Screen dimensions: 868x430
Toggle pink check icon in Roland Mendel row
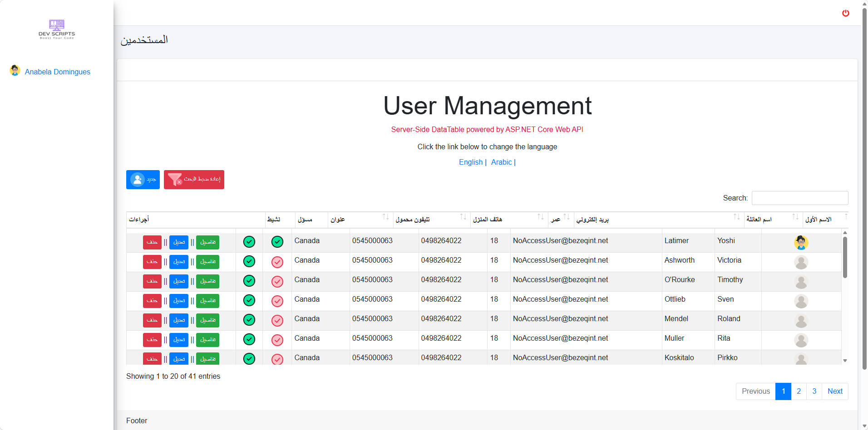pyautogui.click(x=277, y=321)
